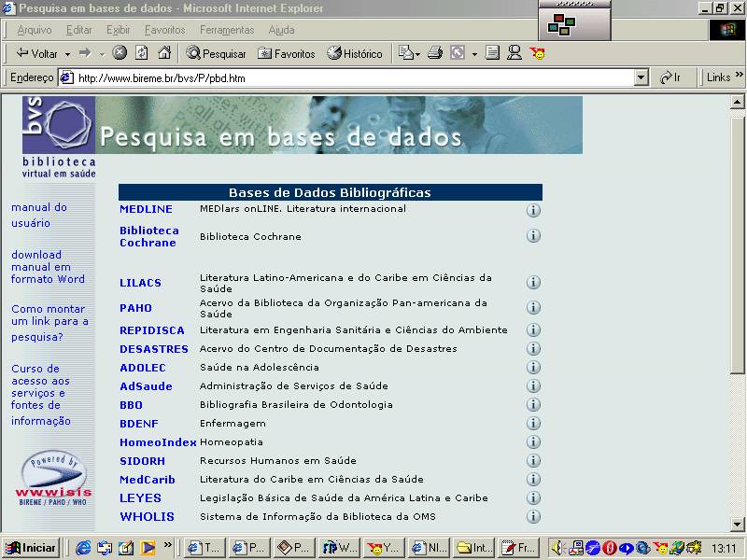Click the Ir go button
Screen dimensions: 747x560
click(669, 77)
